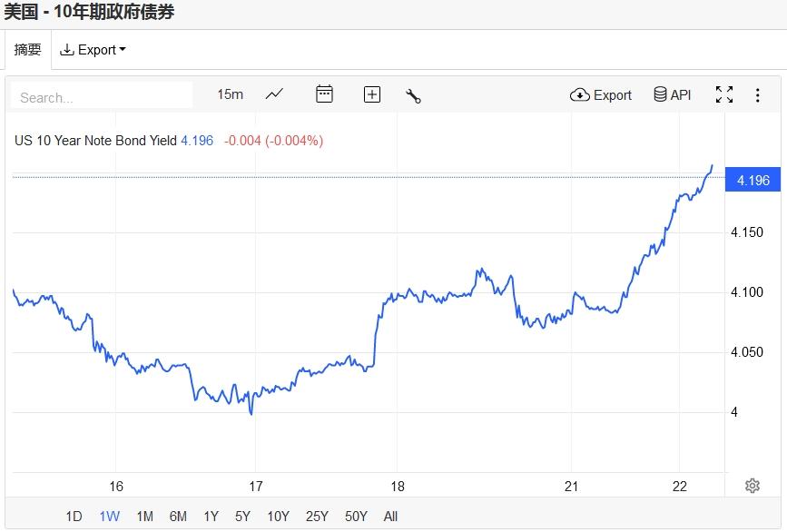The image size is (787, 532).
Task: Change the 15m interval selector
Action: [x=230, y=94]
